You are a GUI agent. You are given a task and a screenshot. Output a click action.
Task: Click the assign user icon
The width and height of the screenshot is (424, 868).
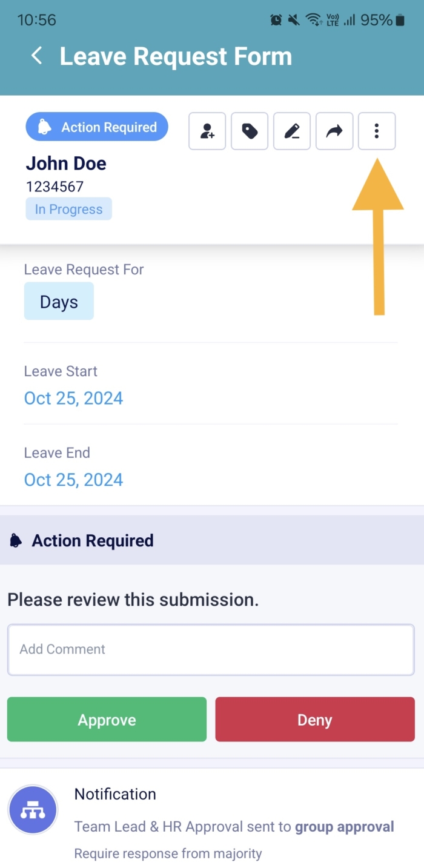[x=207, y=131]
